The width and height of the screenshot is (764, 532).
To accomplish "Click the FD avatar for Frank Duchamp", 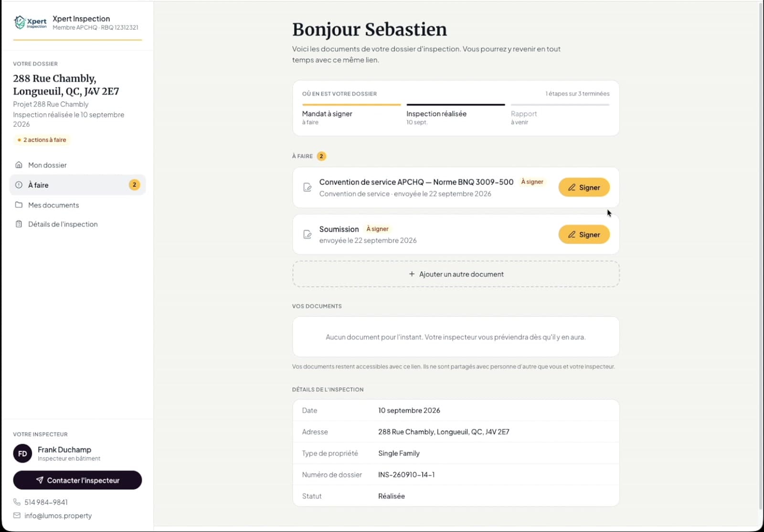I will [22, 454].
